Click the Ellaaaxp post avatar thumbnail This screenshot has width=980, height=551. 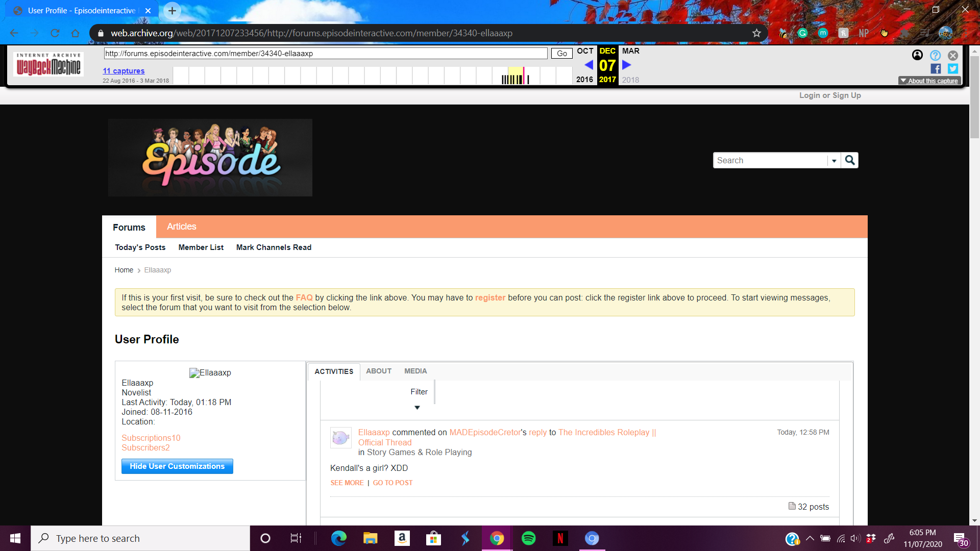(x=340, y=438)
